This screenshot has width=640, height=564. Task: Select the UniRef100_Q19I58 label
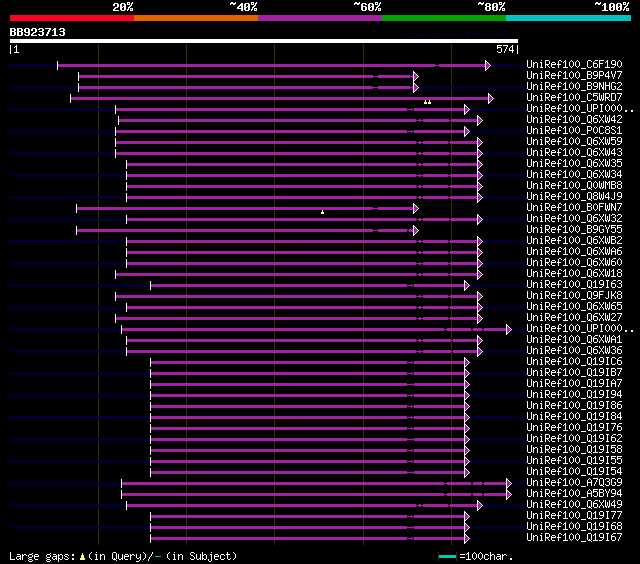[x=574, y=450]
